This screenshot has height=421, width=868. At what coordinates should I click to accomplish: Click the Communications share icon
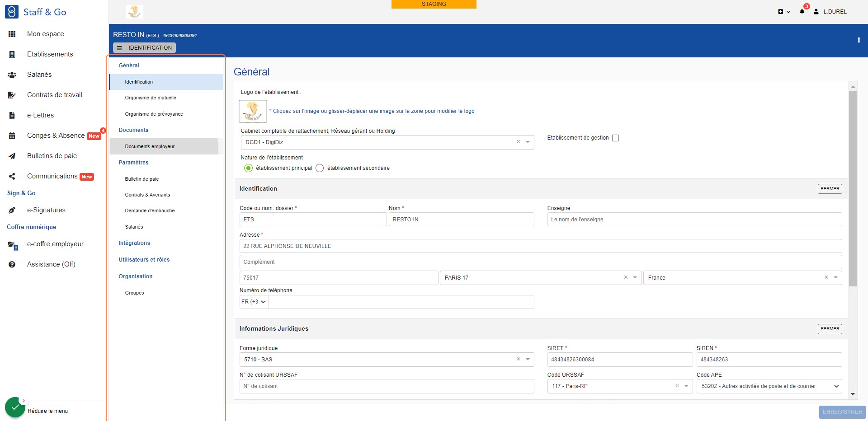(x=12, y=176)
